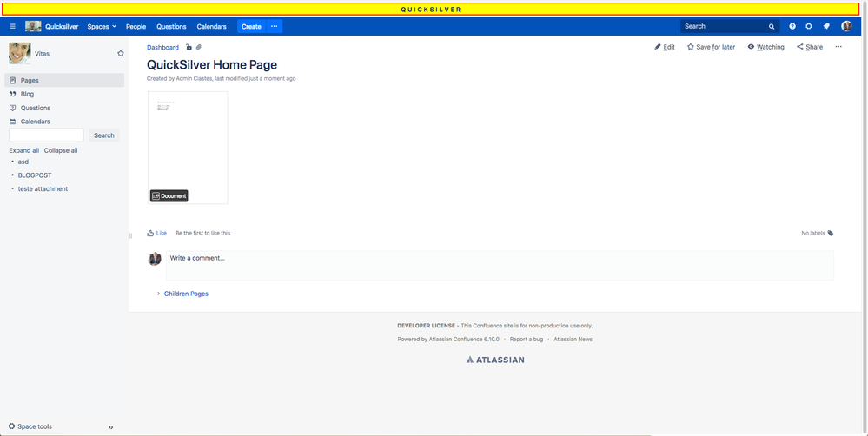Open the help question mark menu
This screenshot has height=436, width=868.
792,27
